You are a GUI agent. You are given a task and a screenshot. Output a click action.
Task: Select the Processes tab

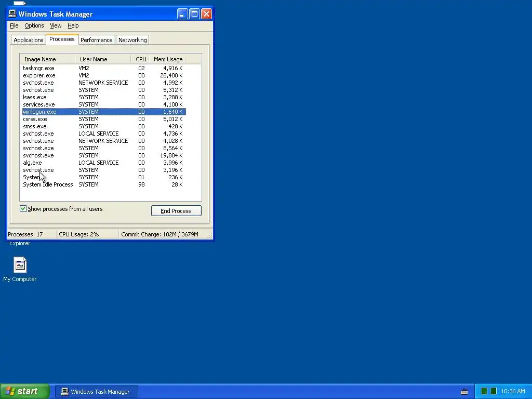62,39
